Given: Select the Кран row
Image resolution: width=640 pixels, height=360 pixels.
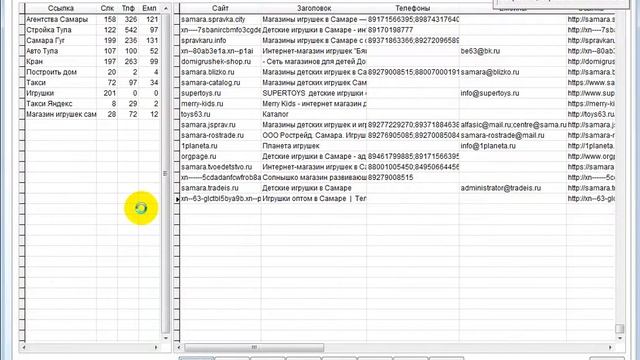Looking at the screenshot, I should coord(93,62).
